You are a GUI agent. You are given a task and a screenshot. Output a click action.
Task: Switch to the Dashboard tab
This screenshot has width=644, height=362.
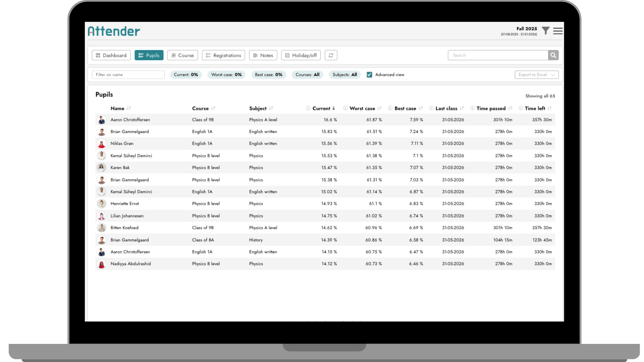coord(111,55)
